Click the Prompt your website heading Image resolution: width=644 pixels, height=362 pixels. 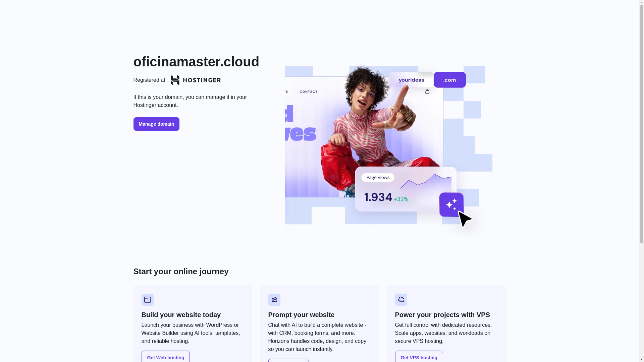pos(301,315)
